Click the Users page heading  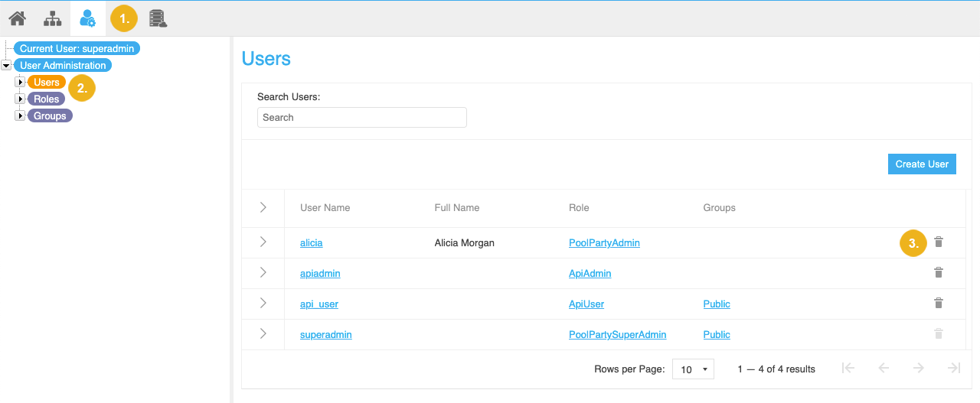[266, 59]
